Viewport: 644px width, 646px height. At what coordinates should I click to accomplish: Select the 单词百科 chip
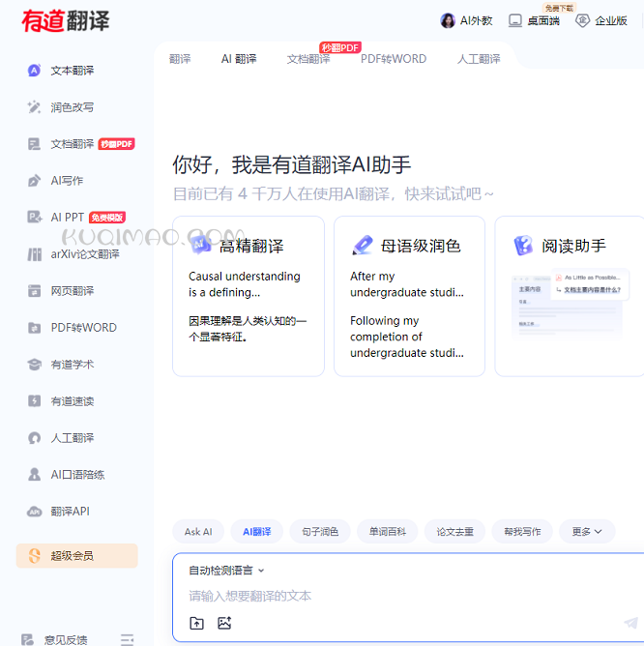(388, 532)
